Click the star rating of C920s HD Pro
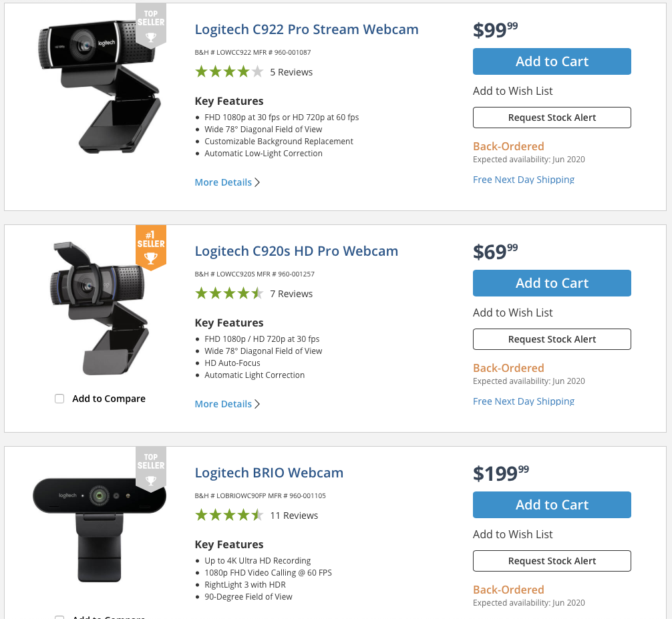The height and width of the screenshot is (619, 672). 229,293
